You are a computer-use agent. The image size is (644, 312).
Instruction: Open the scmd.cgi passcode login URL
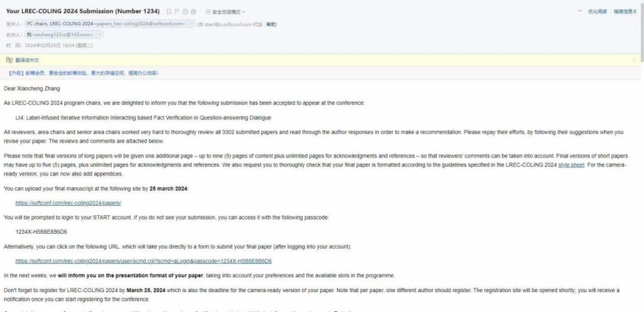pyautogui.click(x=143, y=261)
